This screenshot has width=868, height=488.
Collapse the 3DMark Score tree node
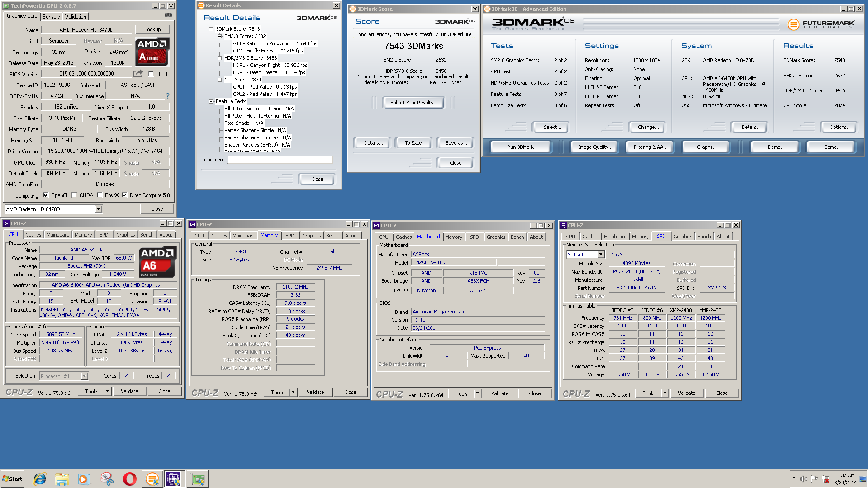tap(211, 29)
